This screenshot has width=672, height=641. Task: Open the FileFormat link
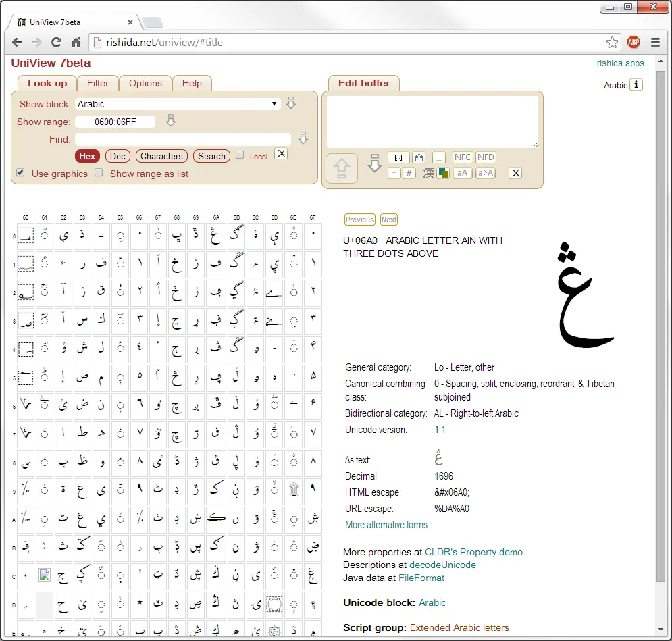click(421, 578)
